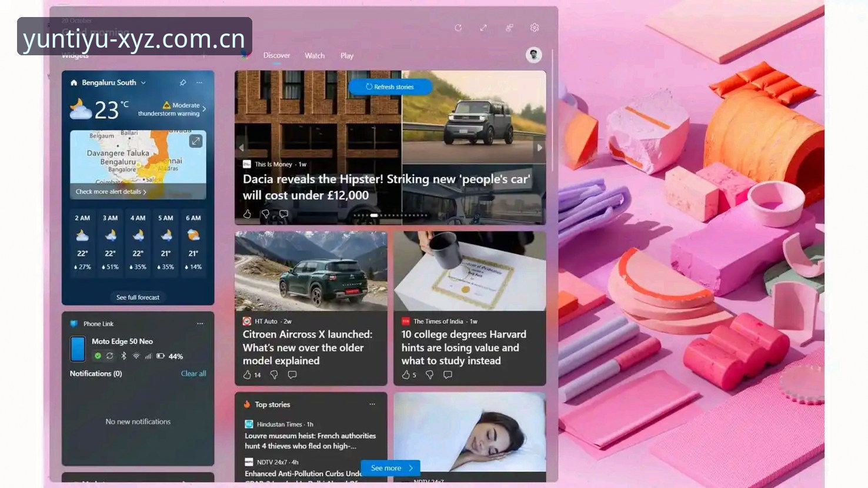
Task: Open the Dacia Hipster headline
Action: [386, 187]
